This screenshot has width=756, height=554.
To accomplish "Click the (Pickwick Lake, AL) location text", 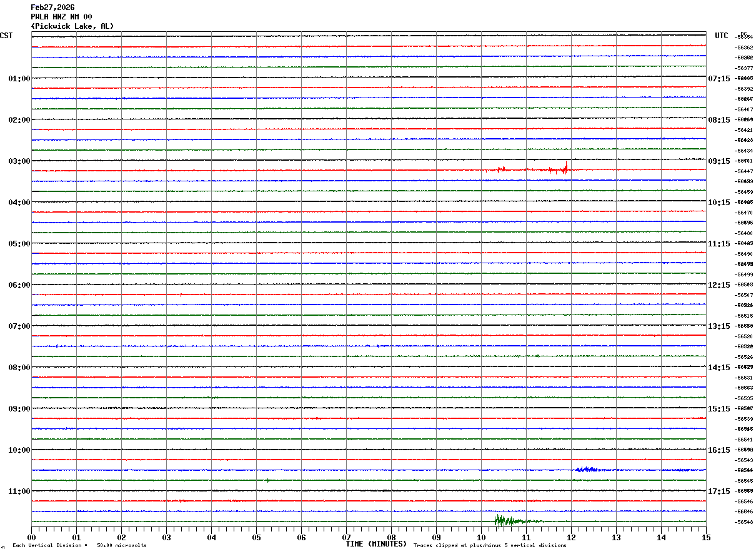I will coord(72,26).
